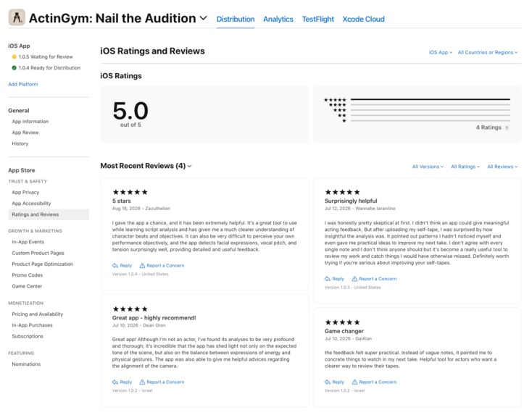Image resolution: width=532 pixels, height=415 pixels.
Task: Open App Privacy page
Action: pyautogui.click(x=25, y=192)
